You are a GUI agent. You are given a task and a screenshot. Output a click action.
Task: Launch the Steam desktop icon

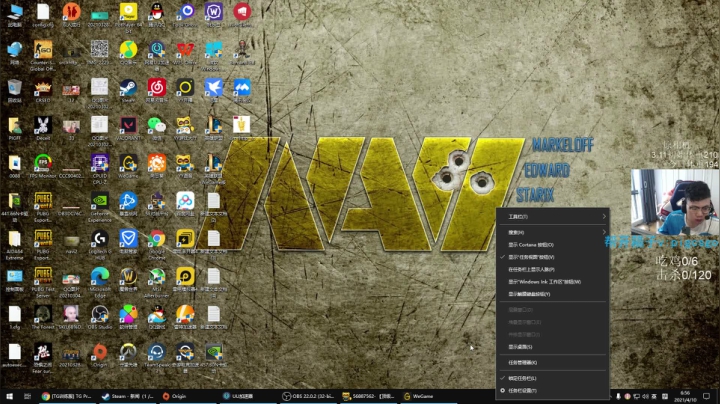point(128,91)
